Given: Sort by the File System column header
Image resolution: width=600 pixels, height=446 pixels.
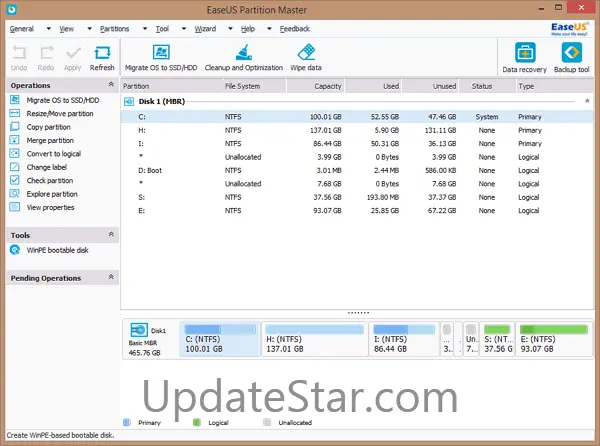Looking at the screenshot, I should coord(254,86).
